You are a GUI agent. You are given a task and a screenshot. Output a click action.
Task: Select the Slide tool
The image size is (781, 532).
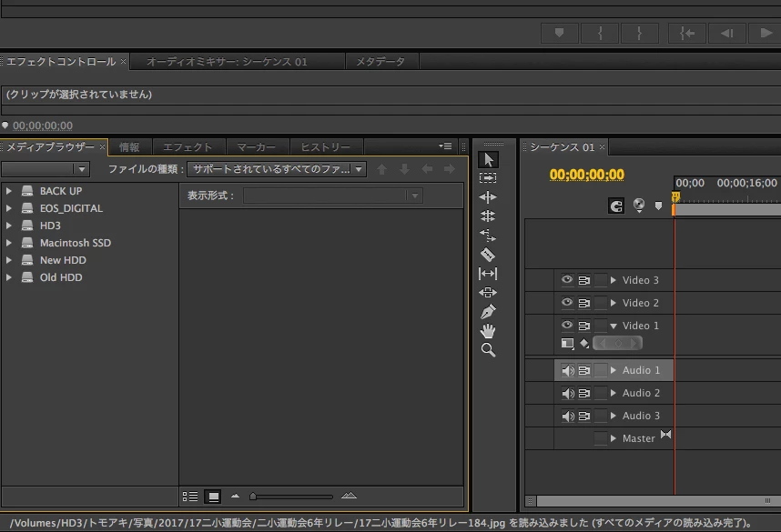pos(488,292)
